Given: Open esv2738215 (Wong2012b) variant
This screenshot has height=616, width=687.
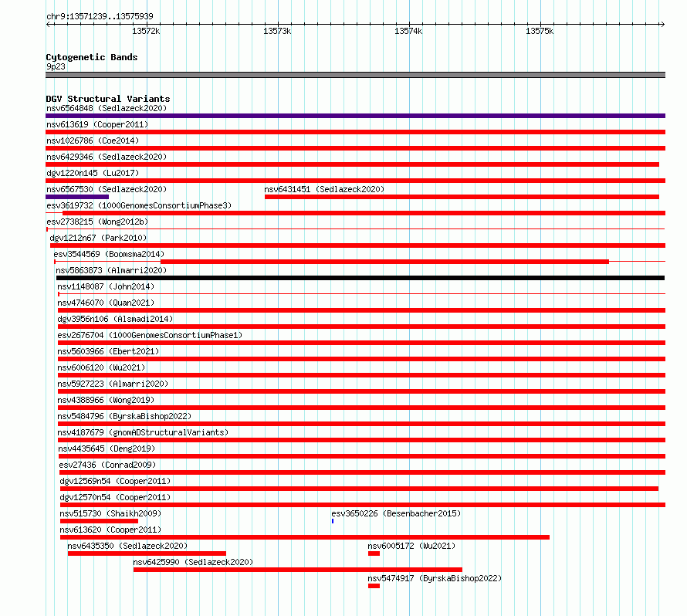Looking at the screenshot, I should [x=97, y=222].
